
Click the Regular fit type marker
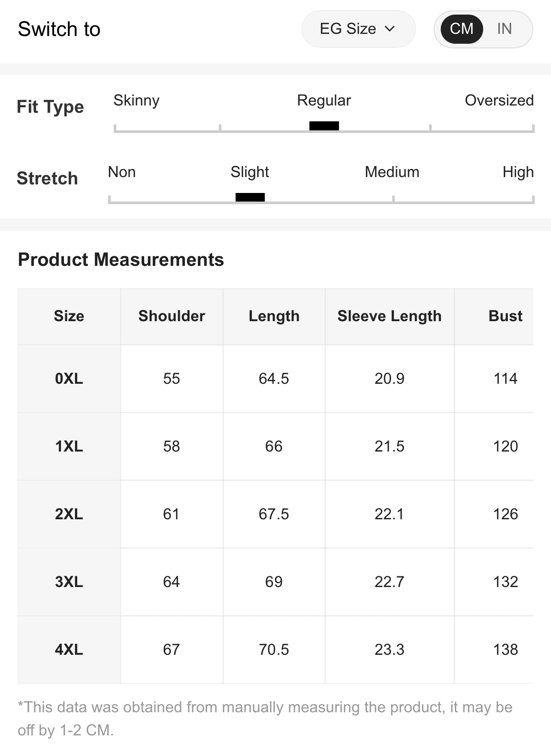[324, 126]
